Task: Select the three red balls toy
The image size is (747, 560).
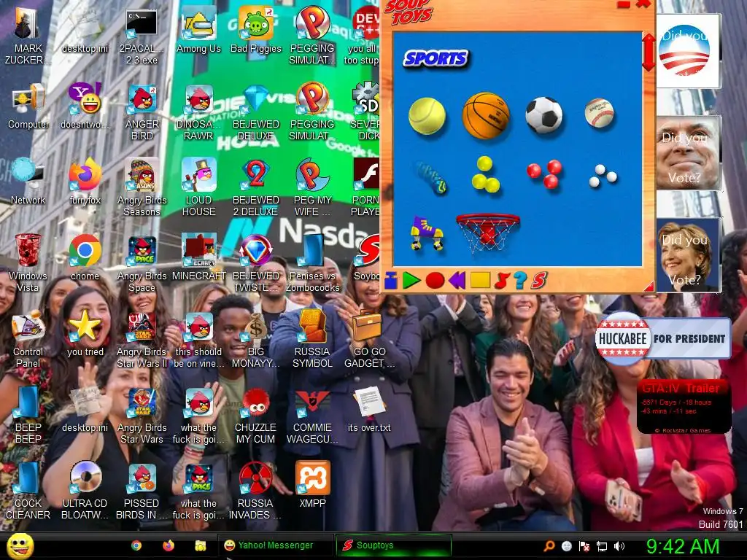Action: tap(545, 174)
